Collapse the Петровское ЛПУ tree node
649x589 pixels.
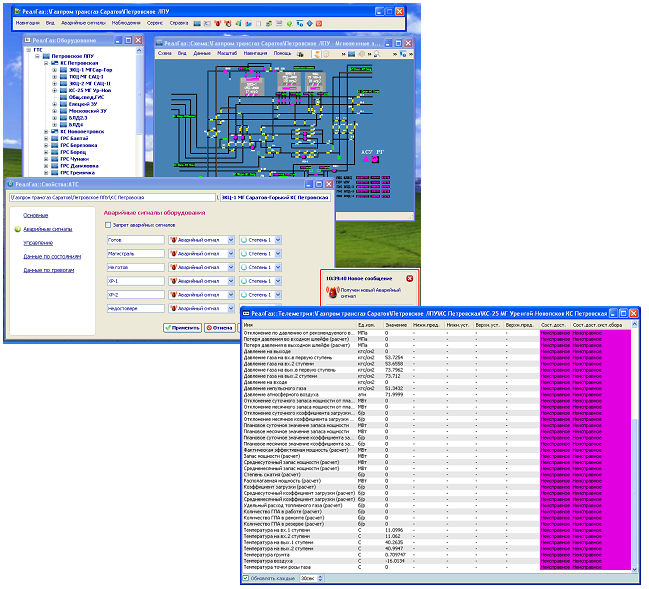pyautogui.click(x=38, y=56)
